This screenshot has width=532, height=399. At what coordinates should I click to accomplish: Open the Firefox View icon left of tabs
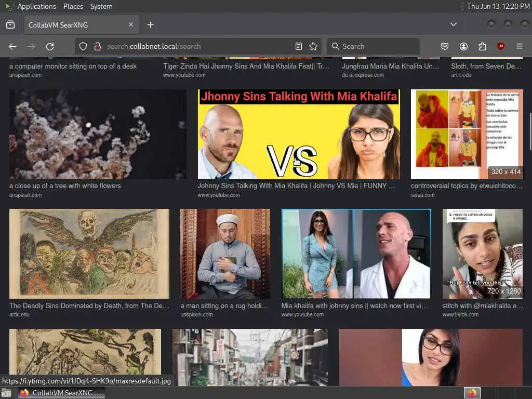10,25
